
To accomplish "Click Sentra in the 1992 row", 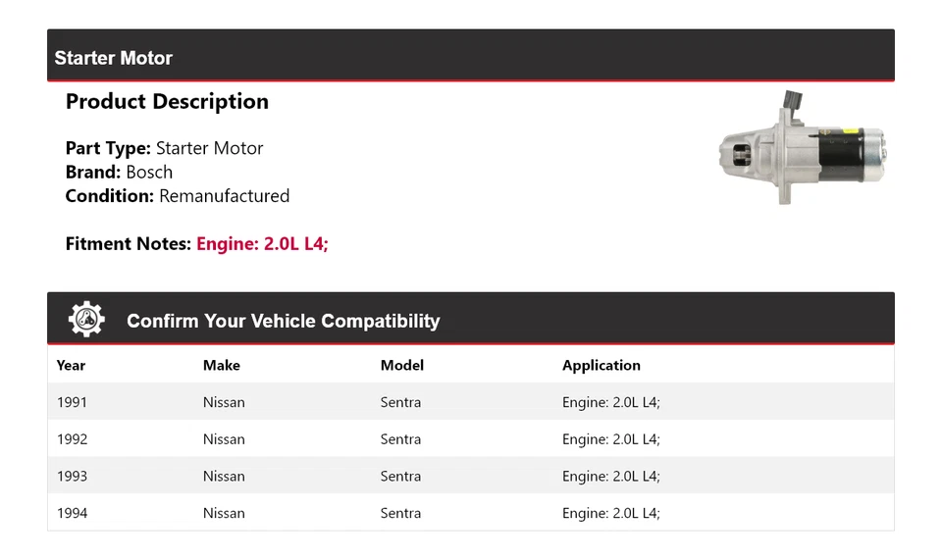I will (400, 439).
